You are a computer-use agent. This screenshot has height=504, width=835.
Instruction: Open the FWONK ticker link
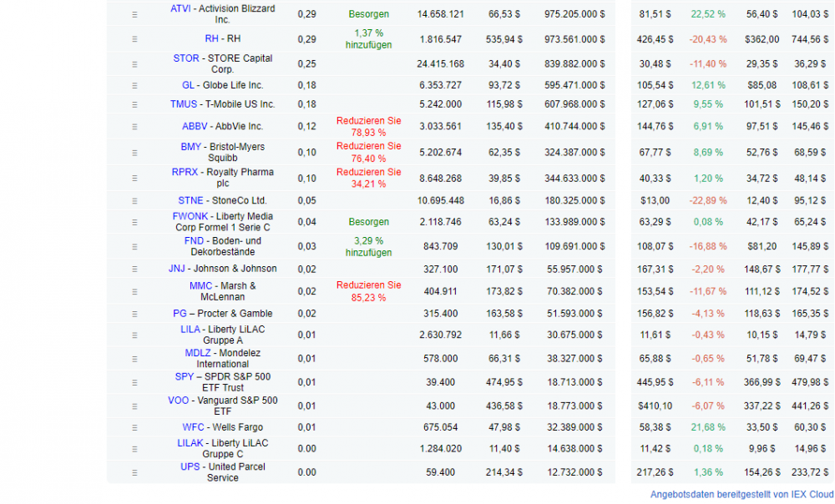click(x=190, y=216)
